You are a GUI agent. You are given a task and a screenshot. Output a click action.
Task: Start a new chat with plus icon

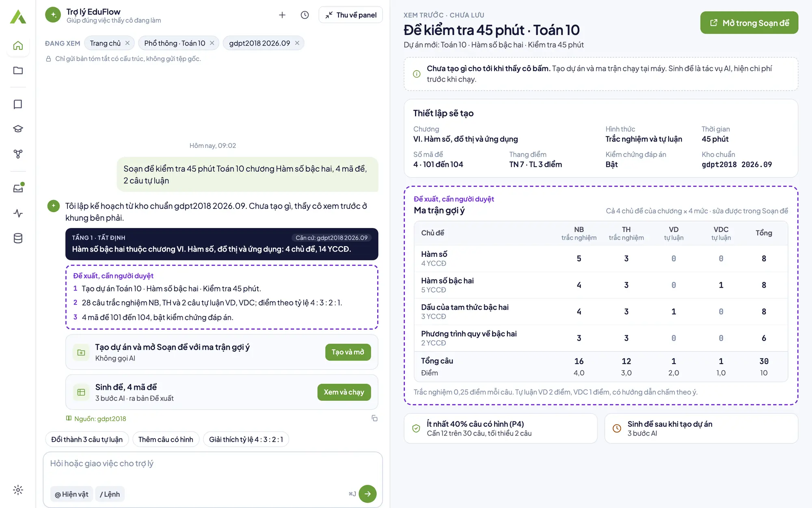(282, 15)
